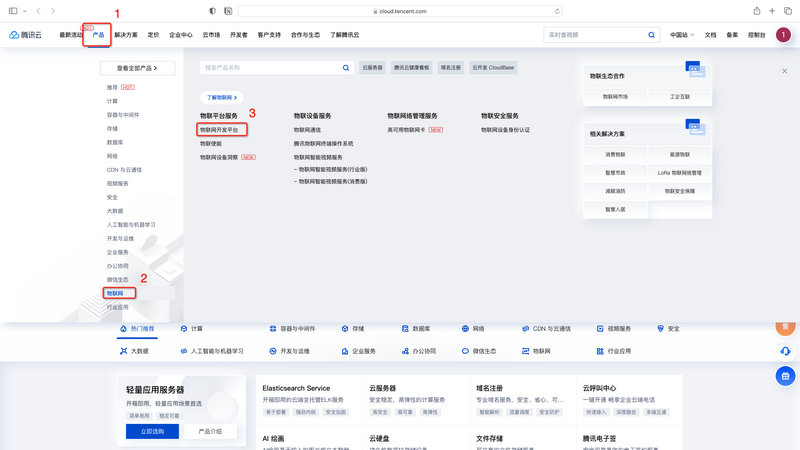Image resolution: width=800 pixels, height=450 pixels.
Task: Click the 存储 category icon in bottom bar
Action: tap(345, 329)
